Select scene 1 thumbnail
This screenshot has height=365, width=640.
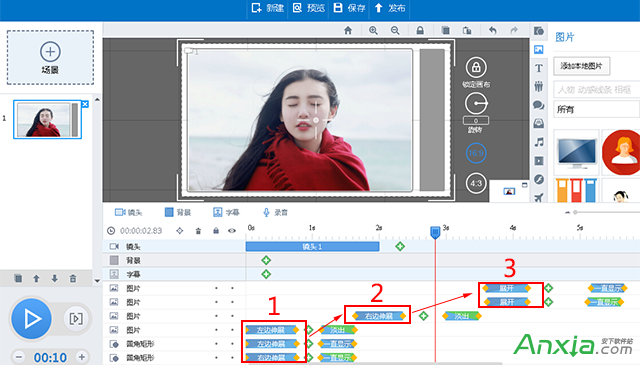47,119
